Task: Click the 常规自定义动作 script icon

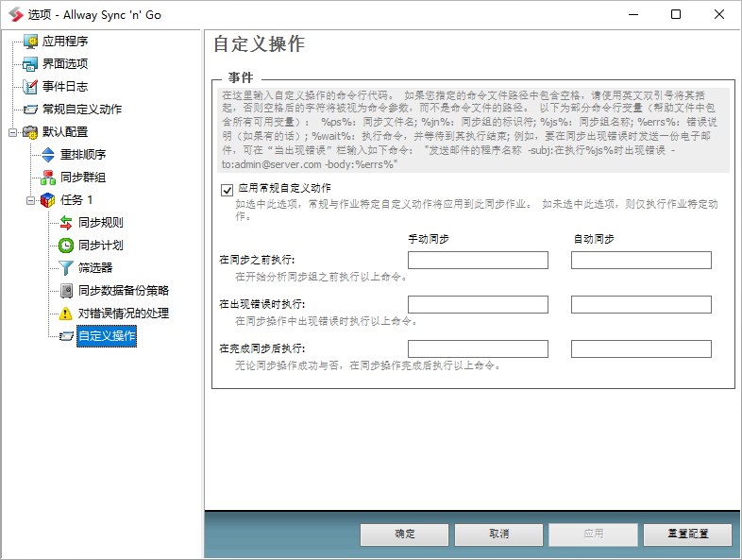Action: (30, 110)
